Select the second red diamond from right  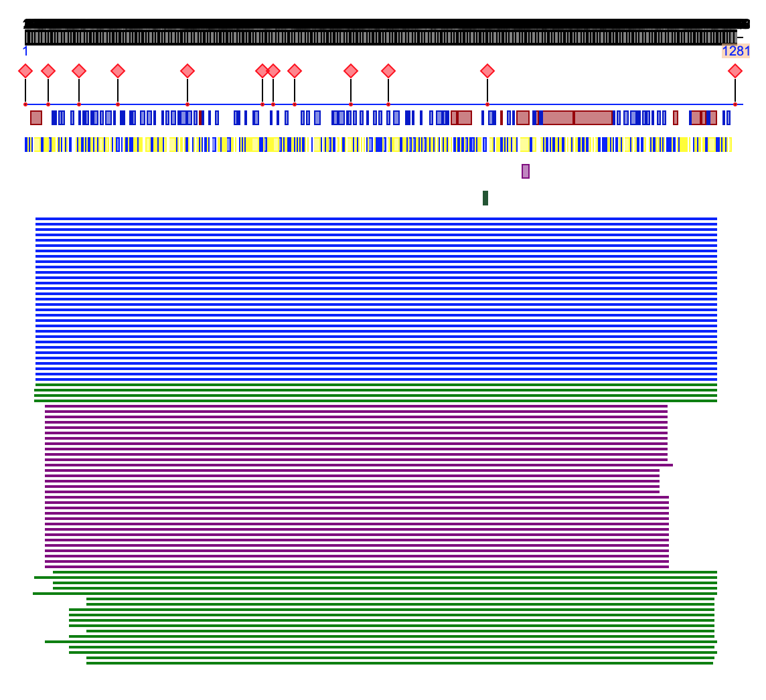tap(487, 71)
